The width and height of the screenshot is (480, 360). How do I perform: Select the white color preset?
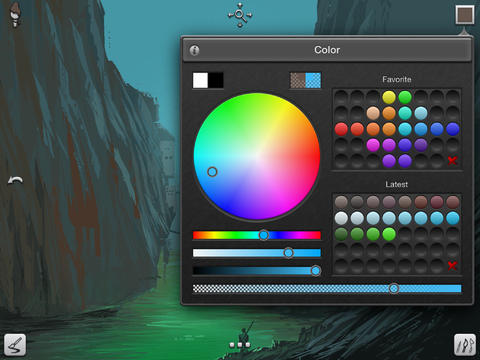pyautogui.click(x=200, y=80)
